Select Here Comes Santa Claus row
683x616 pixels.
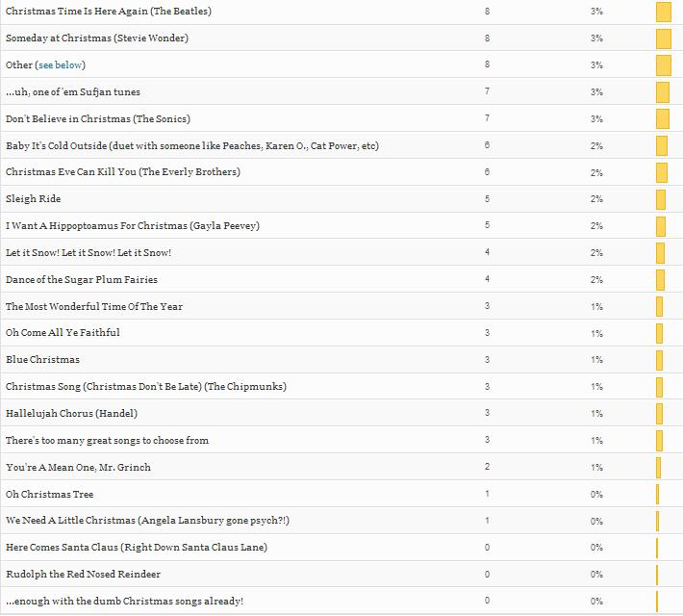pos(137,548)
